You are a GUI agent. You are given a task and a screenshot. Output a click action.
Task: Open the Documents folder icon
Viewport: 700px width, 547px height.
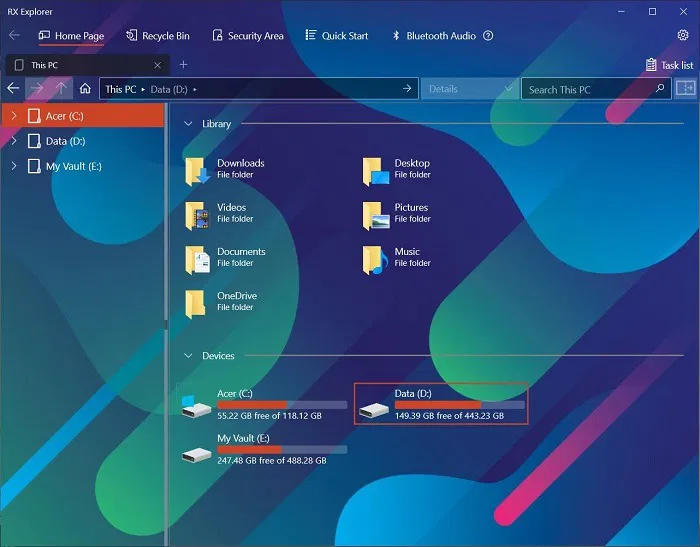tap(197, 259)
